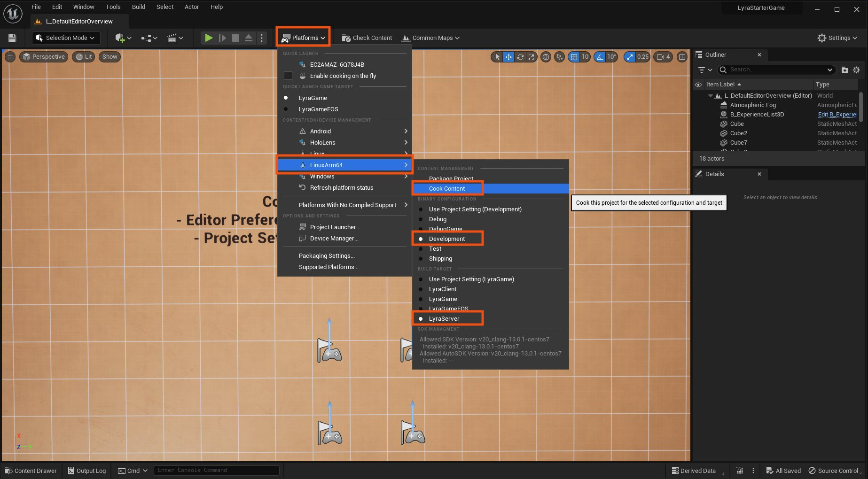Open HoloLens platform submenu
This screenshot has height=479, width=868.
coord(344,143)
